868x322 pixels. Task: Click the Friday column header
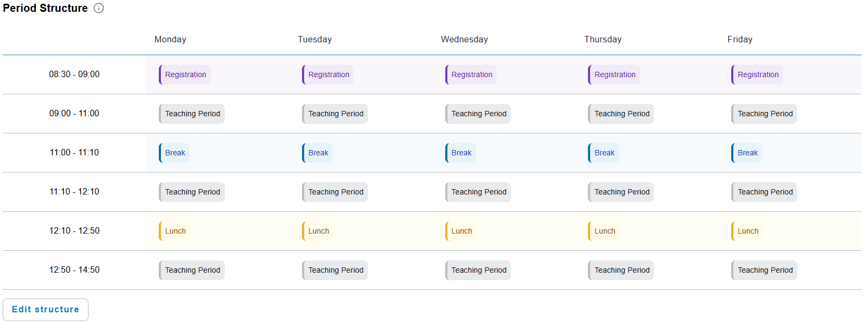(740, 39)
